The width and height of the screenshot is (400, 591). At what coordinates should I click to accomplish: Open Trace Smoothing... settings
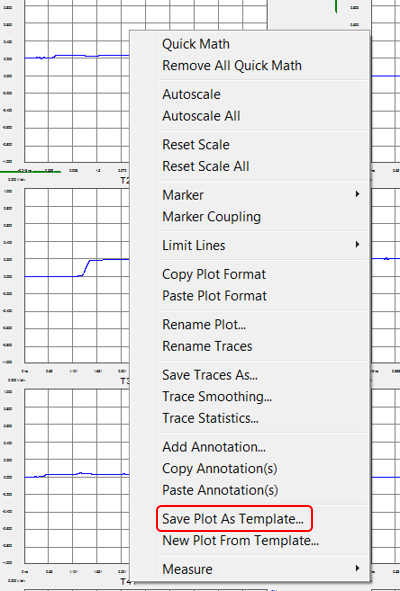tap(217, 397)
